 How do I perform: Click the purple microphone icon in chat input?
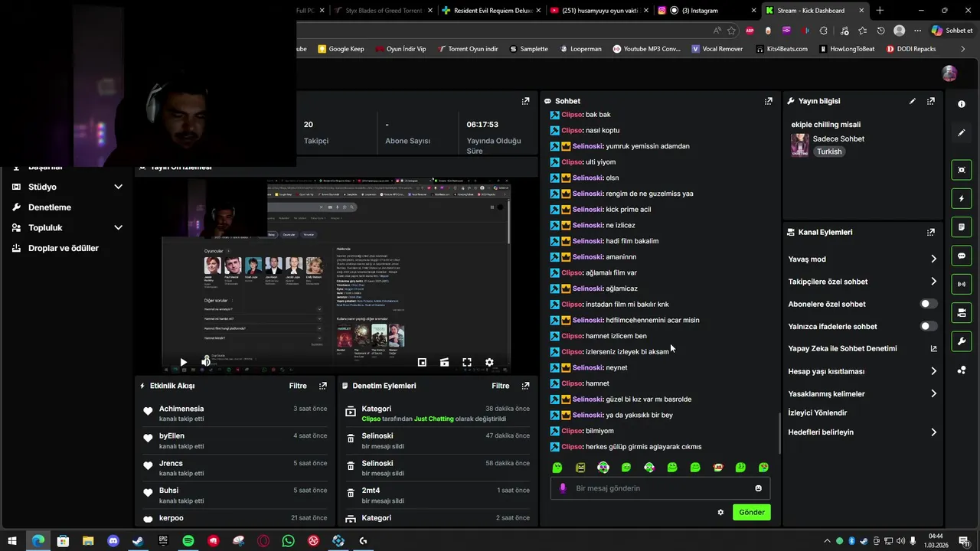563,488
